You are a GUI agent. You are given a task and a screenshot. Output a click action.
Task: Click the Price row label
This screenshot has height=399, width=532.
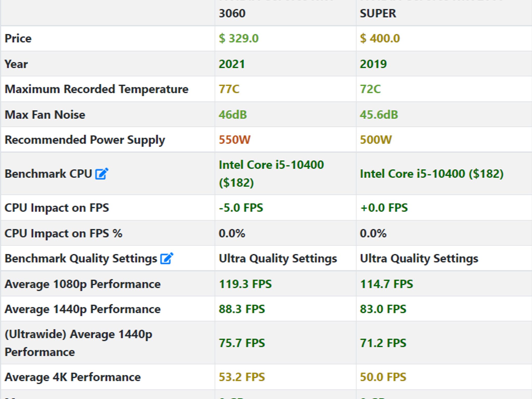pos(18,38)
